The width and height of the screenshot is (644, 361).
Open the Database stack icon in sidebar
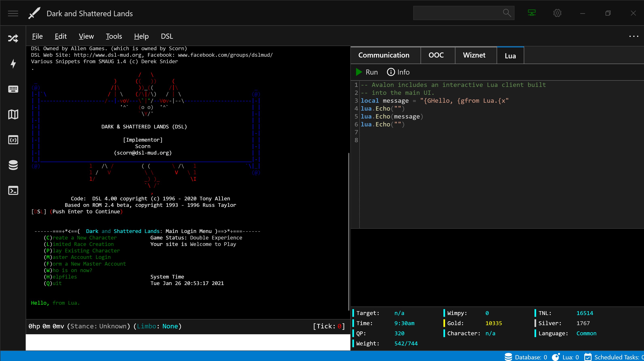[x=13, y=165]
